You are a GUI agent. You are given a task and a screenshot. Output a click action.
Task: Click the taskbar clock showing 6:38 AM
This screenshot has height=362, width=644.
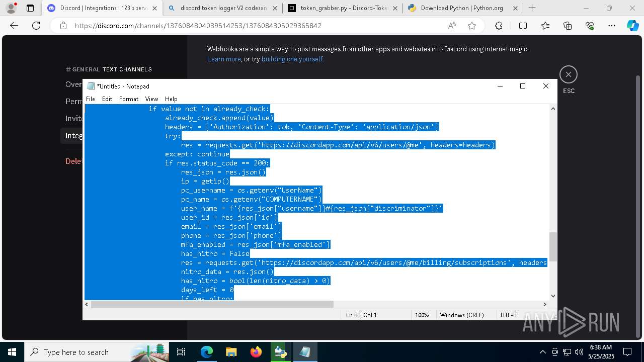coord(600,352)
